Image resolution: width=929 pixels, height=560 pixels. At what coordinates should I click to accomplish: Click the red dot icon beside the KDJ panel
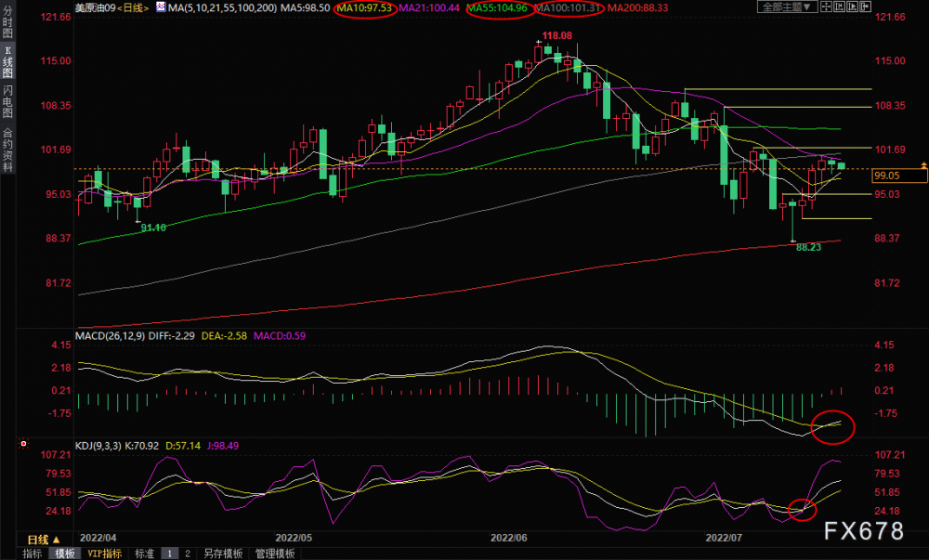click(24, 443)
